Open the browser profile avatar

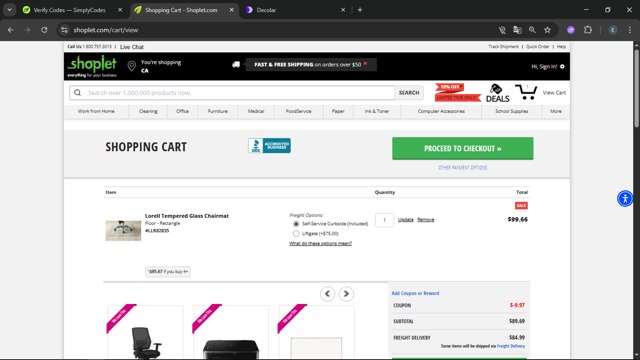coord(613,30)
